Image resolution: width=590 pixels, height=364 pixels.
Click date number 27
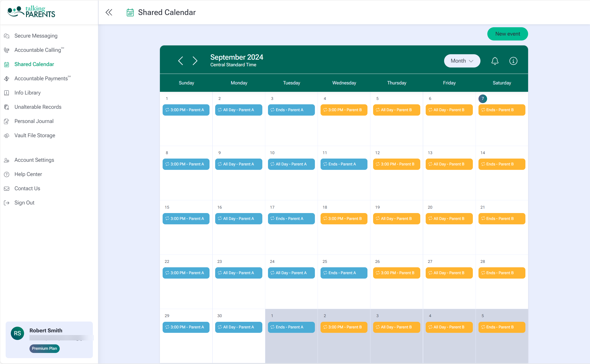point(430,262)
